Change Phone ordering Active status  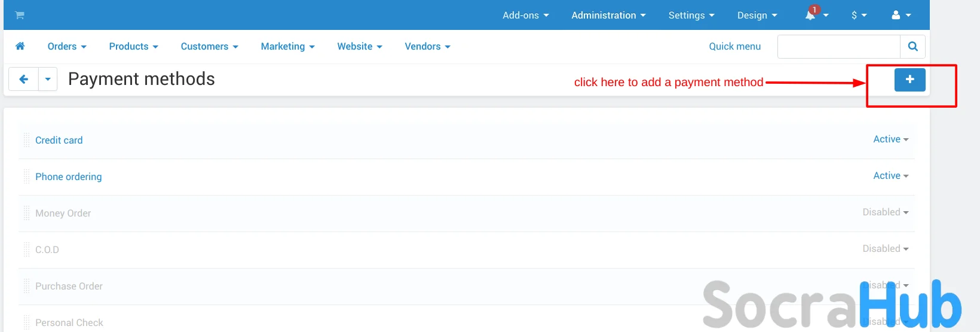point(890,176)
